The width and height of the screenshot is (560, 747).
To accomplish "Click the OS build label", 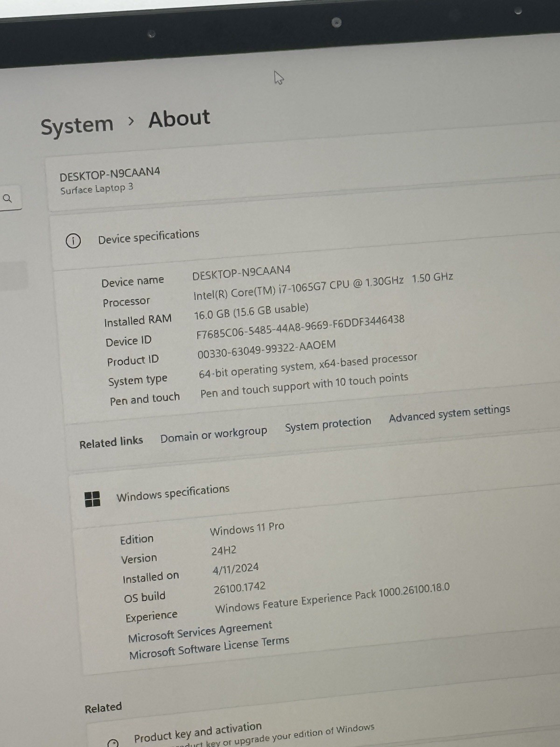I will click(145, 597).
